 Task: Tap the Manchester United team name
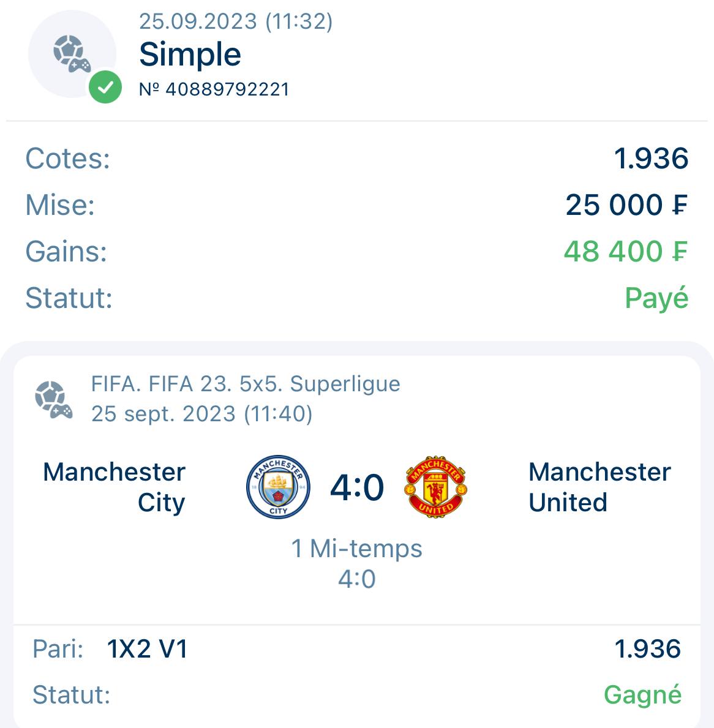(x=599, y=487)
